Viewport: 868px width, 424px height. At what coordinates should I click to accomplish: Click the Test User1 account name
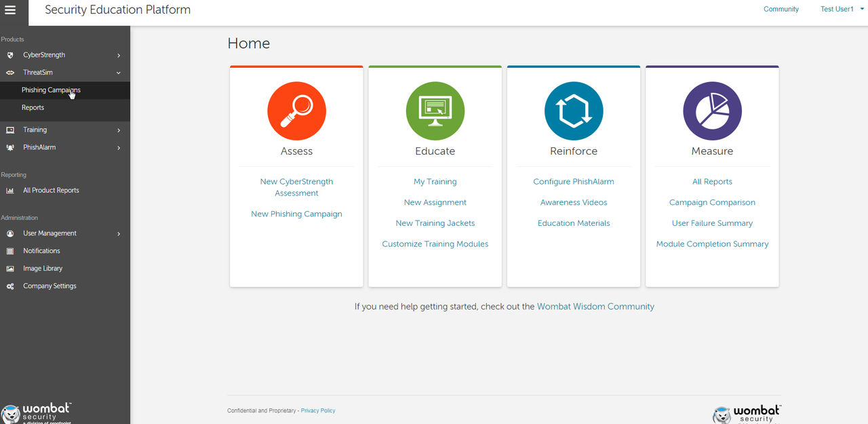tap(837, 9)
